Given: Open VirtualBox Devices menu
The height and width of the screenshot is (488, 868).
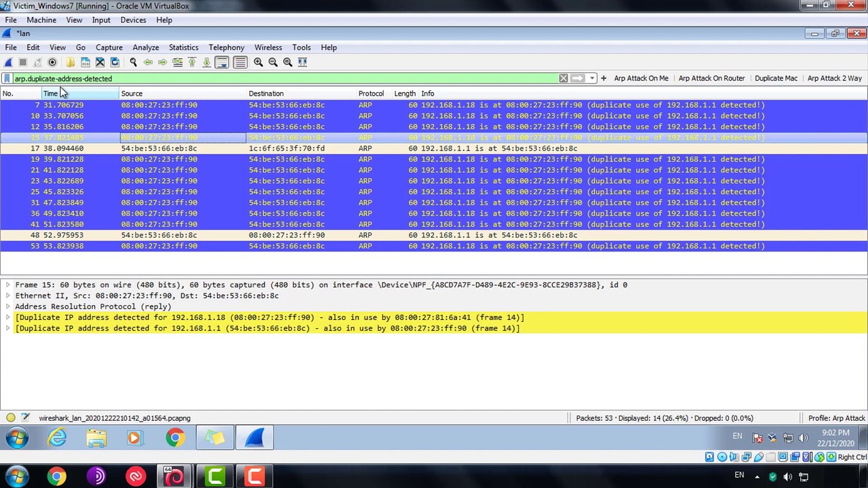Looking at the screenshot, I should coord(133,20).
